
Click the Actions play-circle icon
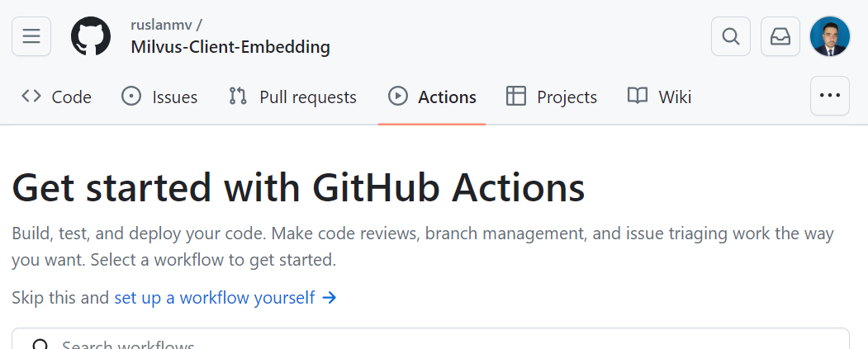point(398,97)
